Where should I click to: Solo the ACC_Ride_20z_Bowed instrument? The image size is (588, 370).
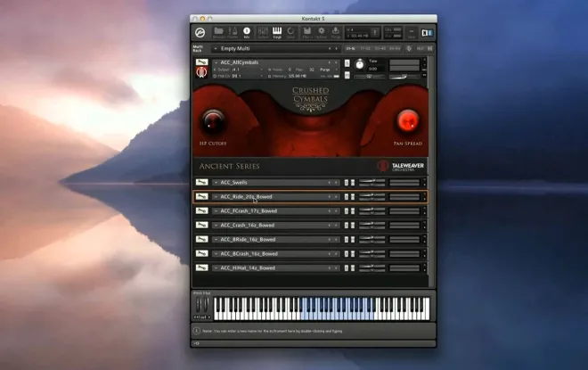click(347, 197)
